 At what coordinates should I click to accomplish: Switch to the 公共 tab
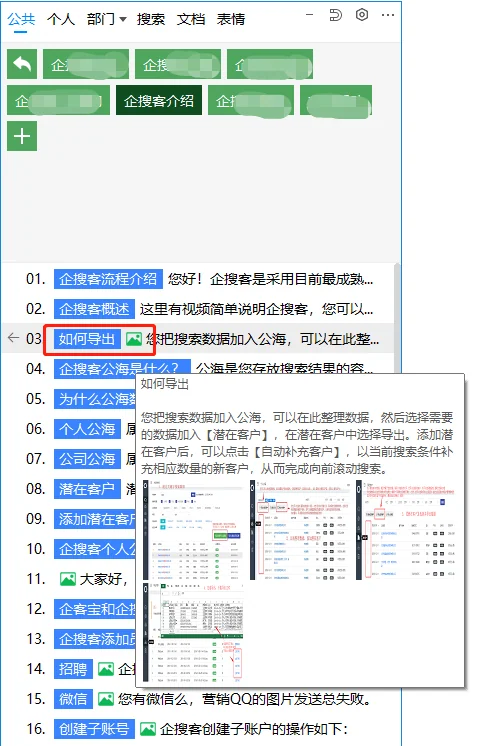pos(21,20)
